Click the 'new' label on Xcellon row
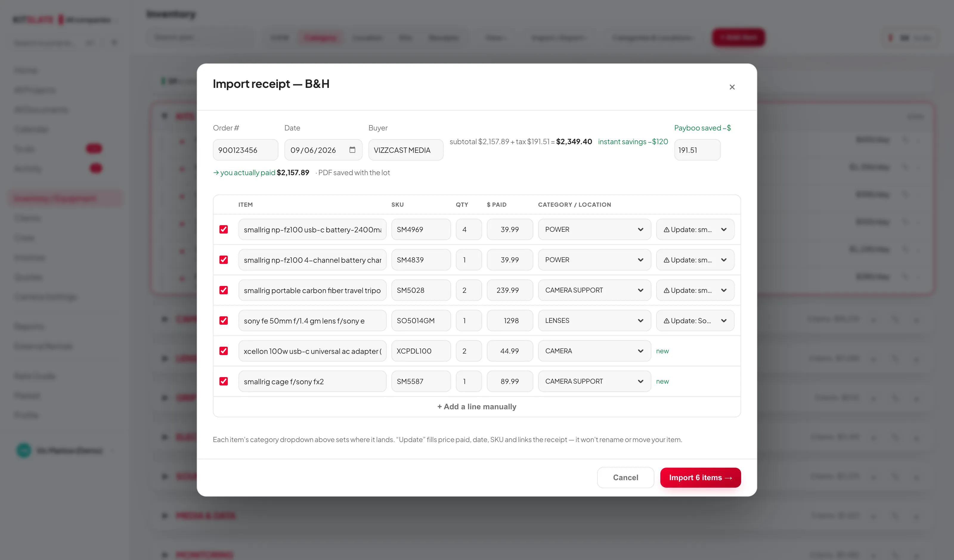This screenshot has width=954, height=560. [662, 351]
